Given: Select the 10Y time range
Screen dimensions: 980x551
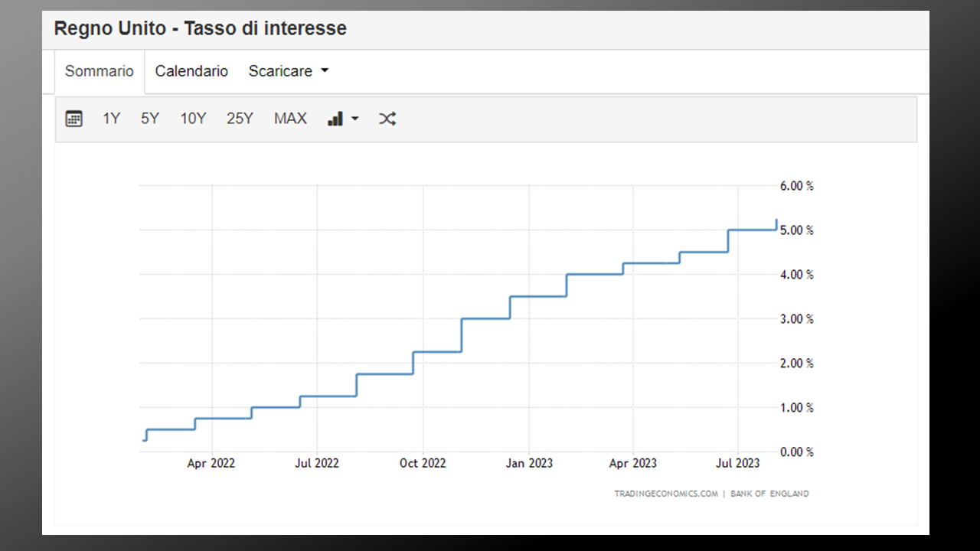Looking at the screenshot, I should click(x=193, y=119).
